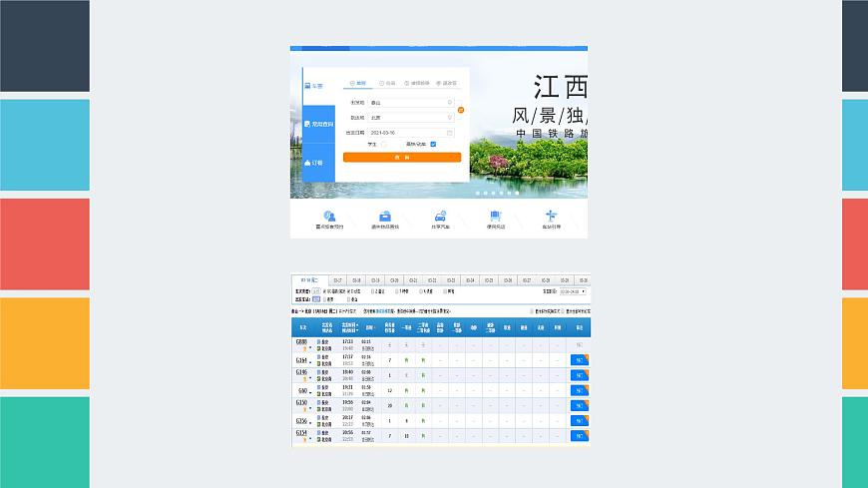Screen dimensions: 868x488
Task: Click the arrival station input field
Action: point(411,118)
